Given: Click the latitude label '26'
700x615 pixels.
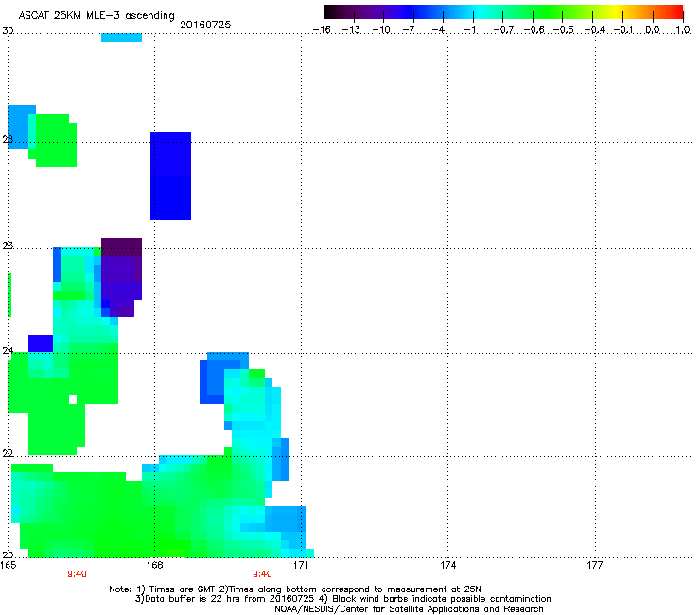Looking at the screenshot, I should [8, 246].
